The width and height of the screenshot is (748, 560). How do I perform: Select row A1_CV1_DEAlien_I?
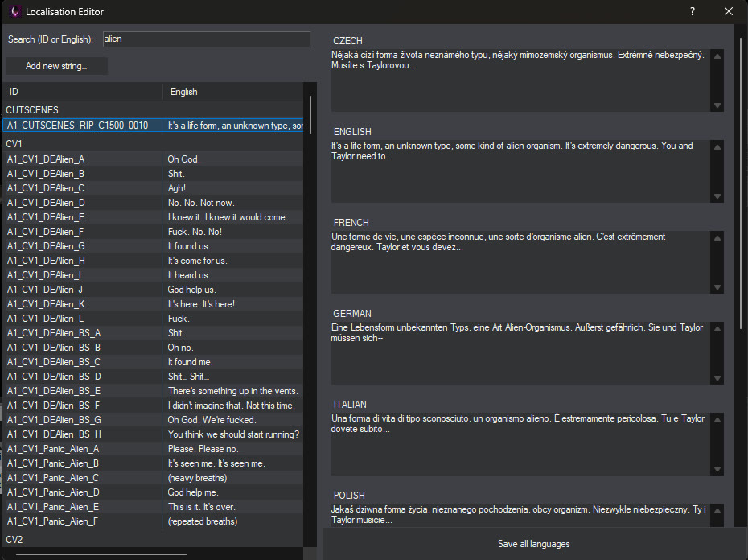[153, 275]
